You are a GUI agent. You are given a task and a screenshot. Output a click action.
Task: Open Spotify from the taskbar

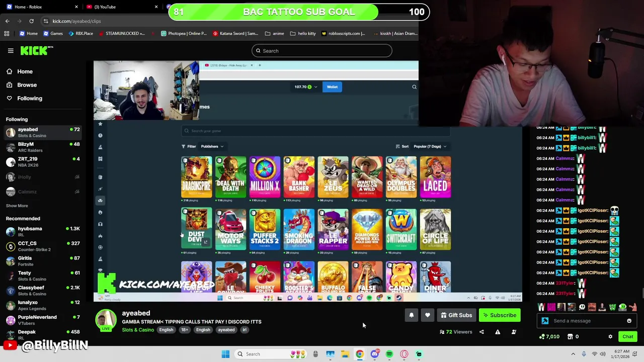[x=389, y=354]
